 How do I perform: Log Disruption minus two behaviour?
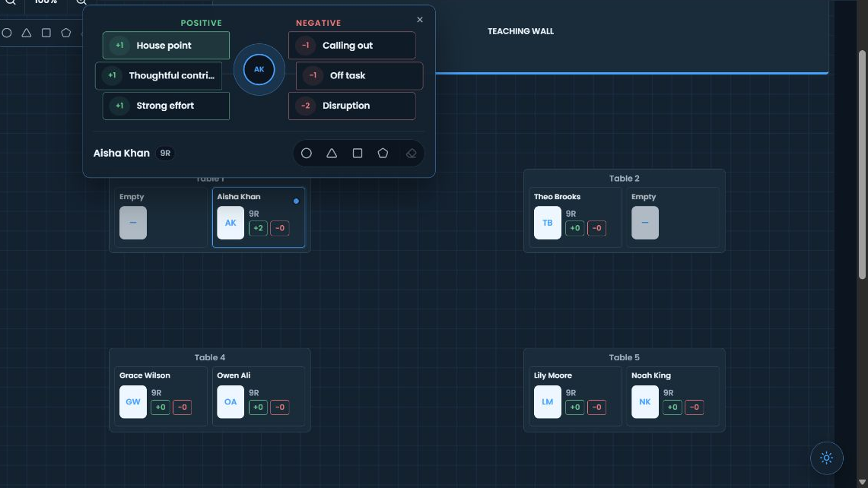pos(351,106)
